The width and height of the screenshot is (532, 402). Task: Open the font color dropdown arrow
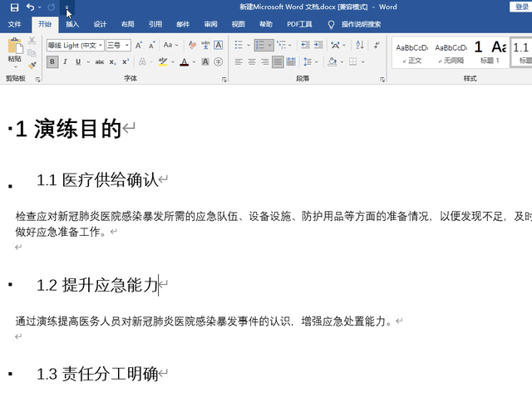tap(194, 62)
